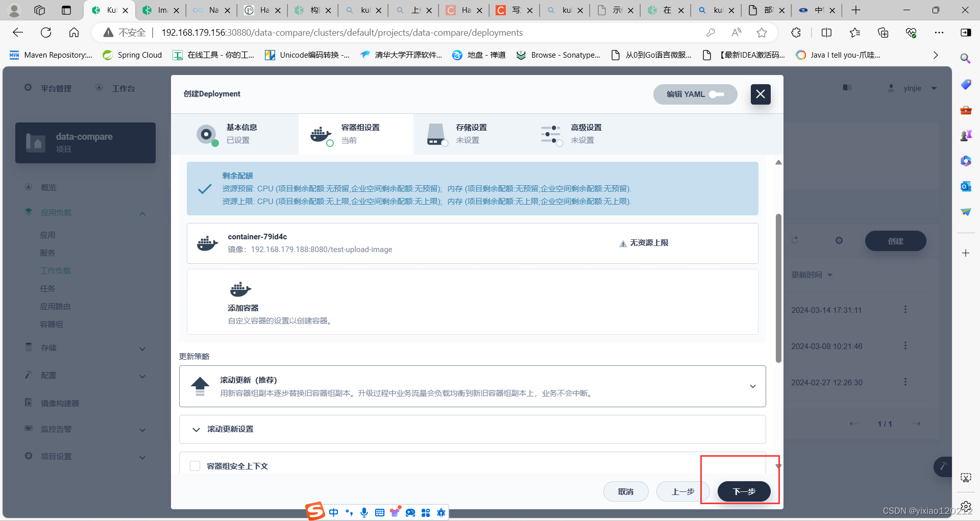The width and height of the screenshot is (980, 521).
Task: Check the 容器组安全上下文 checkbox
Action: coord(195,466)
